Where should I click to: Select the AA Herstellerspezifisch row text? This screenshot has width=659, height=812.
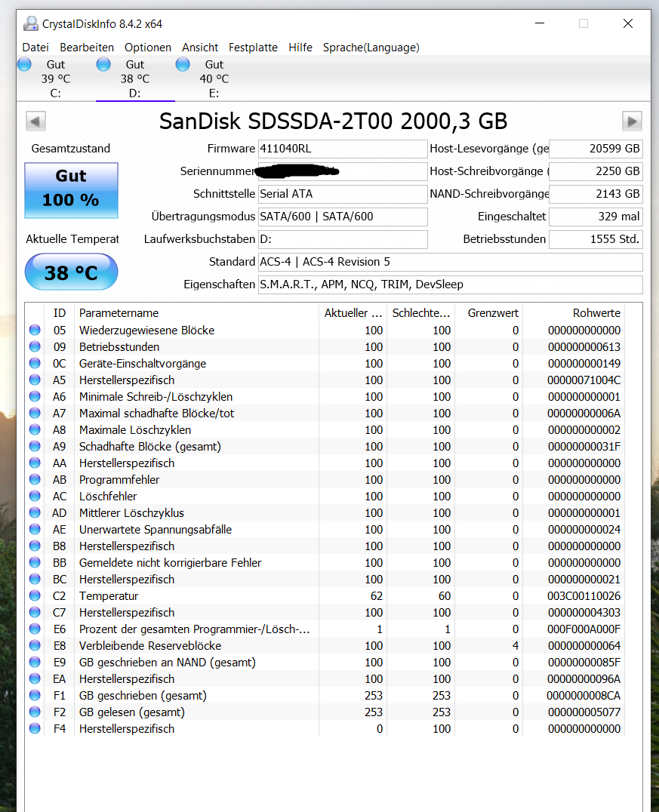(126, 463)
